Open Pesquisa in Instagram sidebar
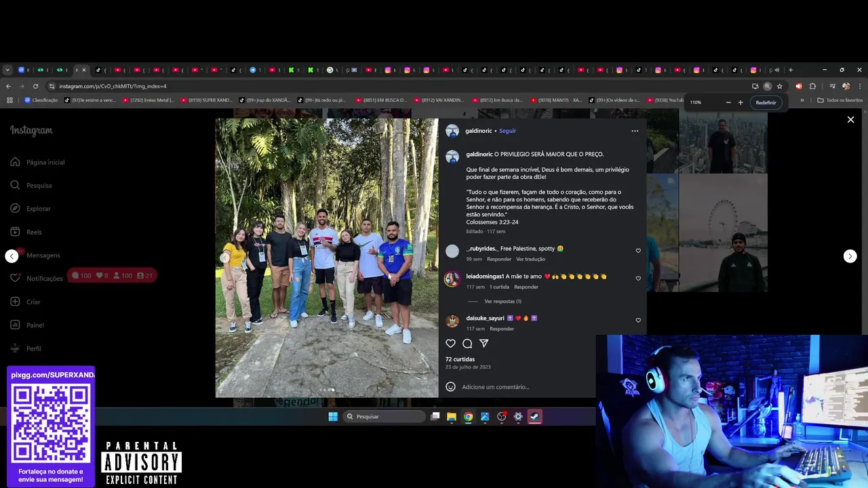The height and width of the screenshot is (488, 868). point(31,186)
